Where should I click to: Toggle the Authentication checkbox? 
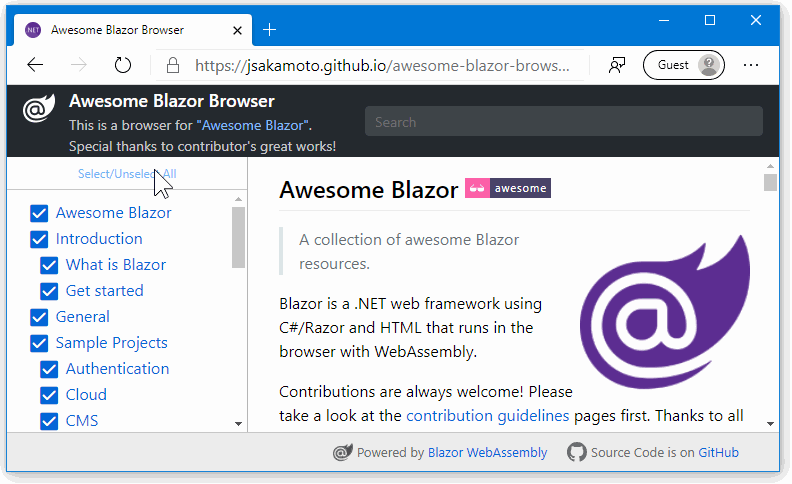tap(49, 369)
